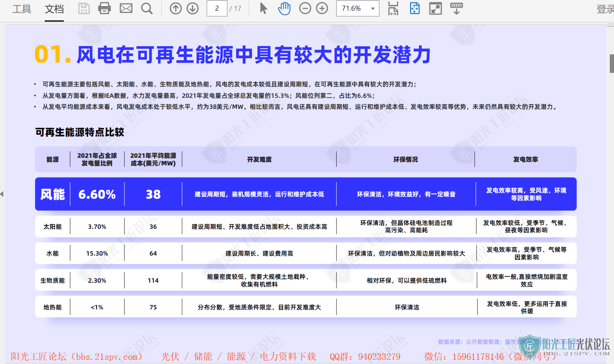
Task: Click the 开发难度 column header
Action: tap(259, 160)
